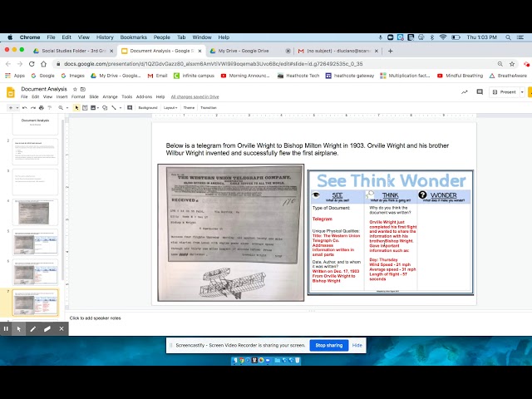Open the Infinite campus bookmark
Viewport: 532px width, 399px height.
[x=194, y=76]
